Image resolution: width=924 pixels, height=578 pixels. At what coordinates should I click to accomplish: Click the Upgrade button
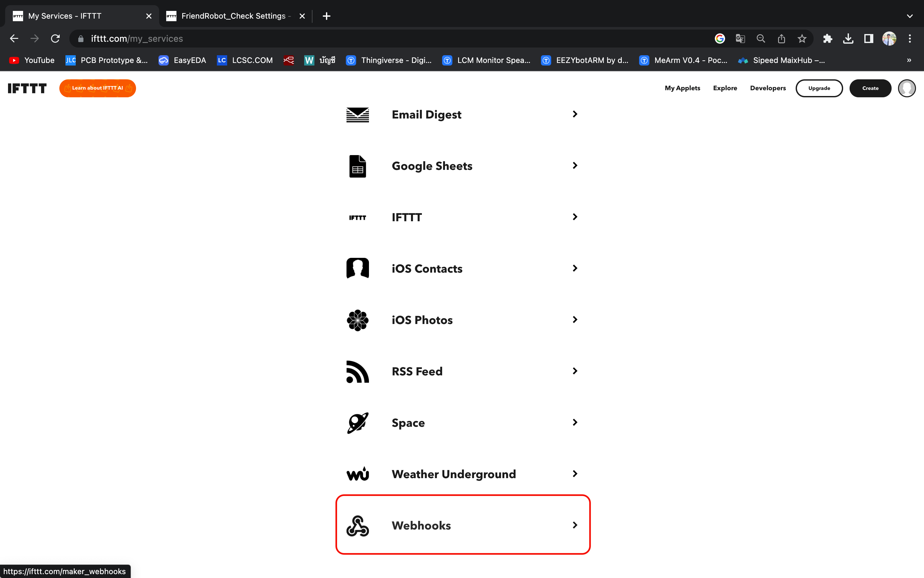tap(819, 88)
